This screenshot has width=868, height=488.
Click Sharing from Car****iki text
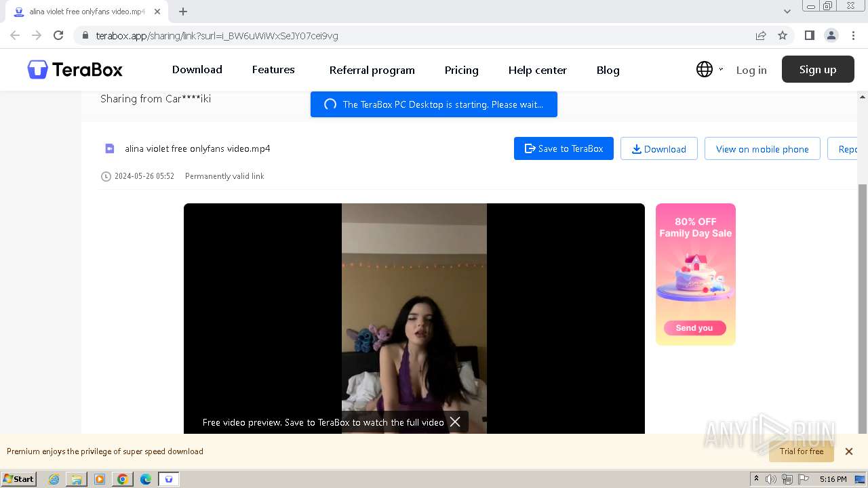(155, 98)
